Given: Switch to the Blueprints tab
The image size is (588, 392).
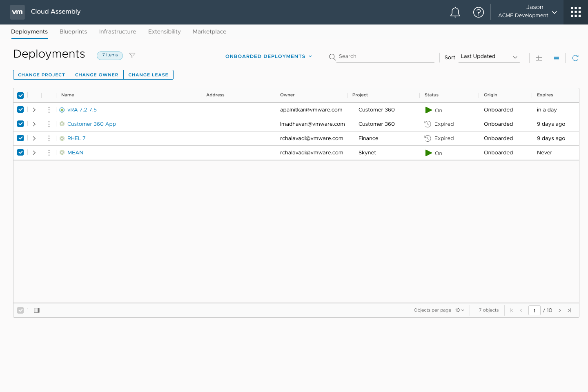Looking at the screenshot, I should 73,31.
